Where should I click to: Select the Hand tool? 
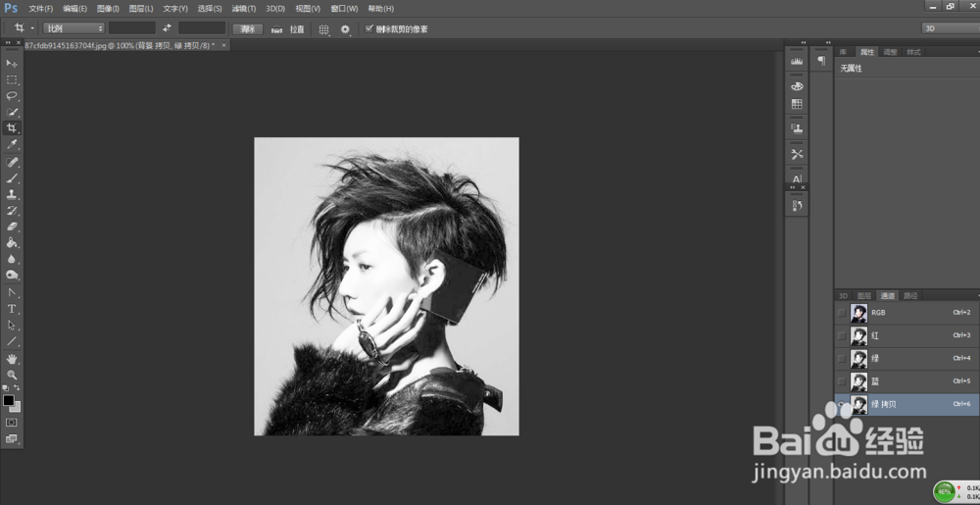(11, 359)
